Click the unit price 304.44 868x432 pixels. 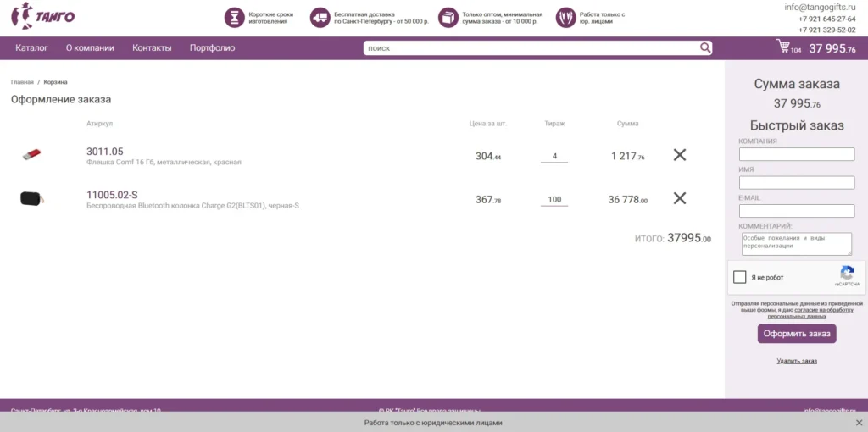tap(487, 157)
